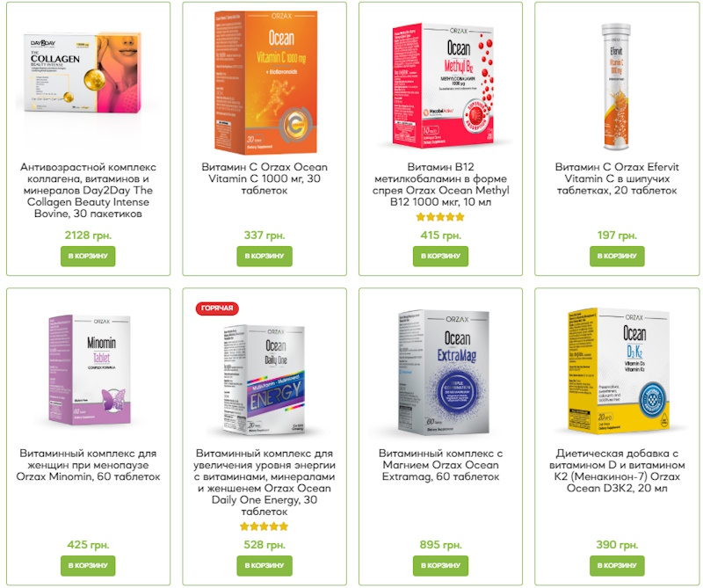Add Day2Day Collagen complex to cart
Viewport: 703px width, 588px height.
click(88, 256)
